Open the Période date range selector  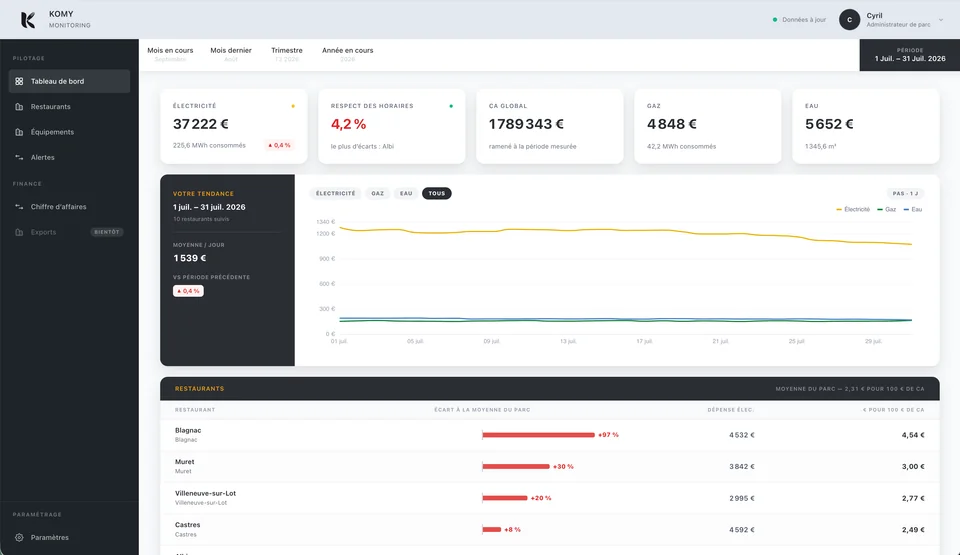click(x=909, y=55)
